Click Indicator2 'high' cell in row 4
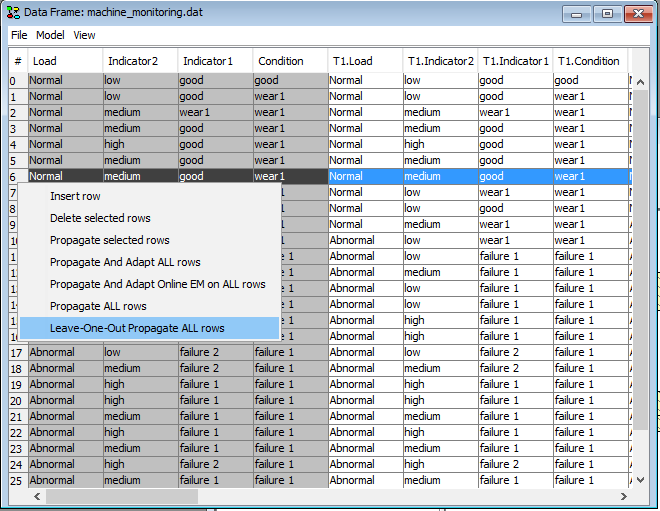The width and height of the screenshot is (660, 511). [141, 144]
